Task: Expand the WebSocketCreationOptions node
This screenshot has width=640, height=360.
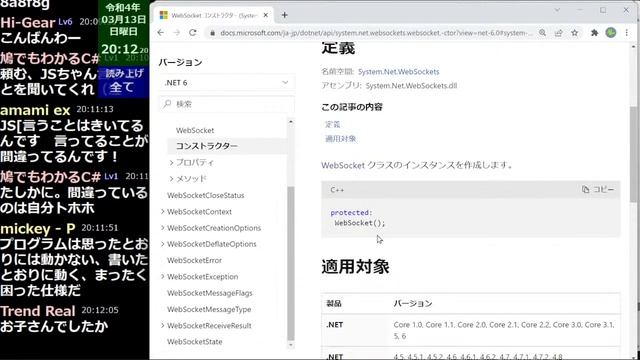Action: [x=163, y=228]
